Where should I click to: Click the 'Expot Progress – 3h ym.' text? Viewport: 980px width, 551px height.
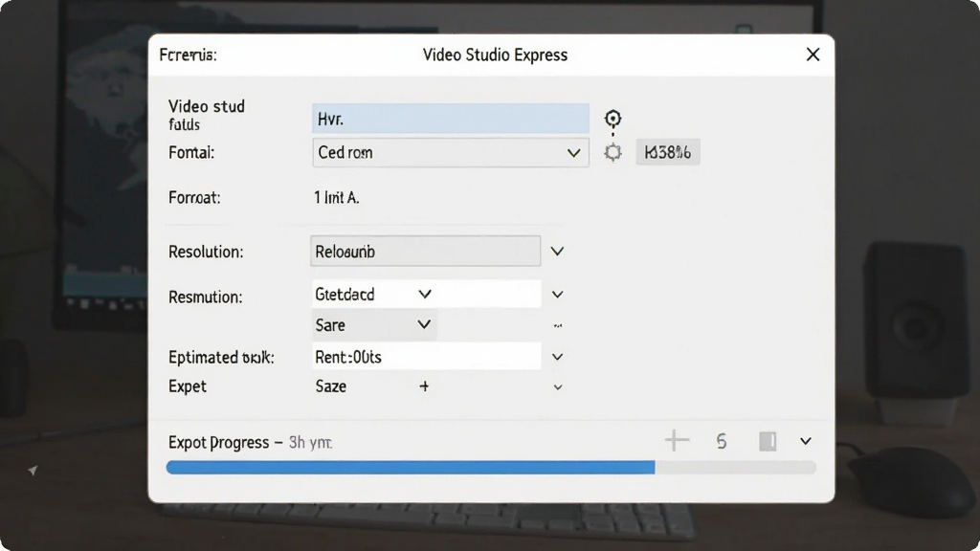click(x=250, y=442)
